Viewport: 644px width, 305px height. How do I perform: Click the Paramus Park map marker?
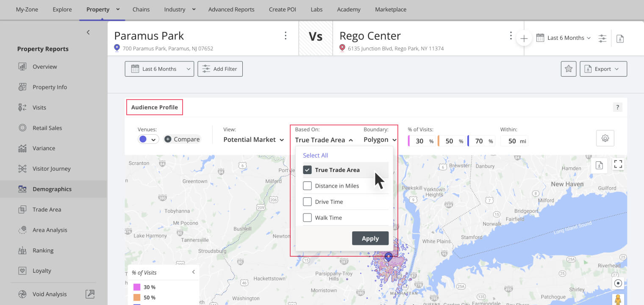(x=388, y=257)
